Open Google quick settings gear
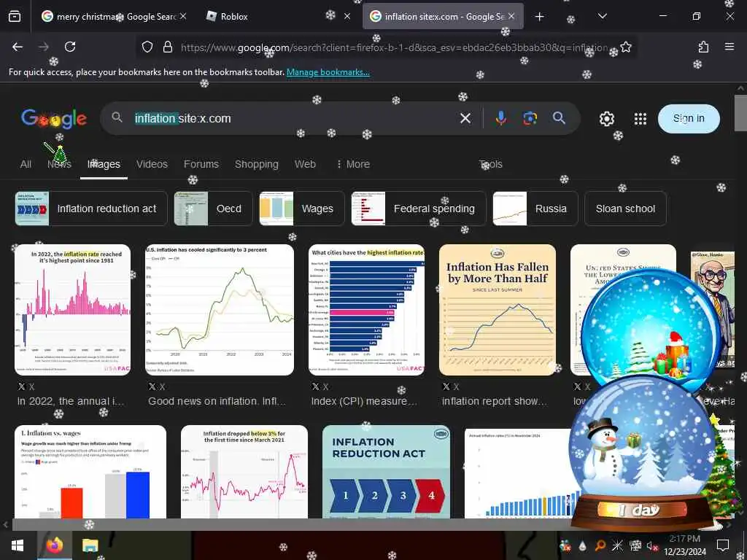The height and width of the screenshot is (560, 747). (606, 119)
